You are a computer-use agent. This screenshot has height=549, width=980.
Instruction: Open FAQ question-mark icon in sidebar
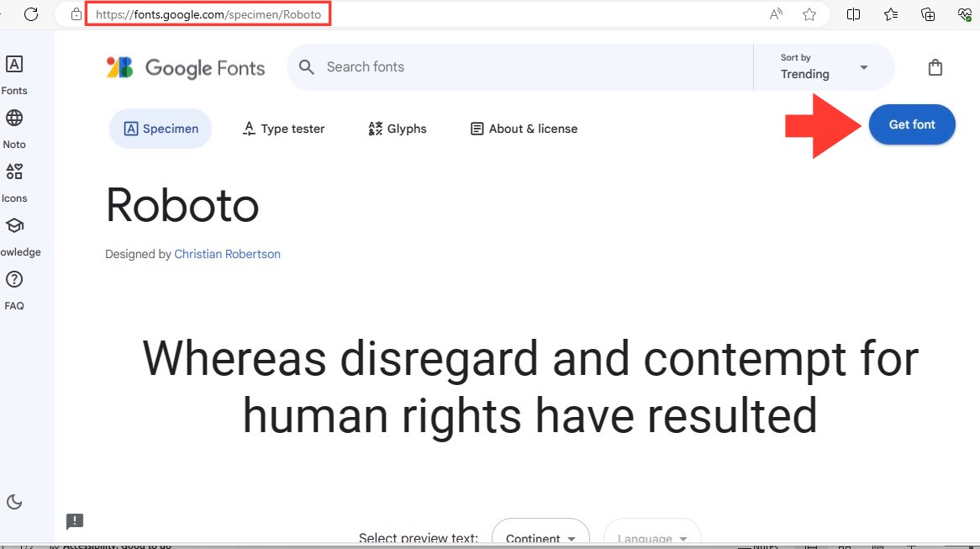click(x=14, y=279)
